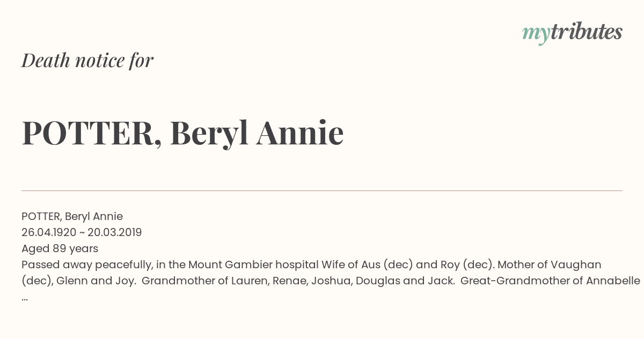This screenshot has width=644, height=338.
Task: Expand the truncated text ellipsis
Action: [25, 297]
